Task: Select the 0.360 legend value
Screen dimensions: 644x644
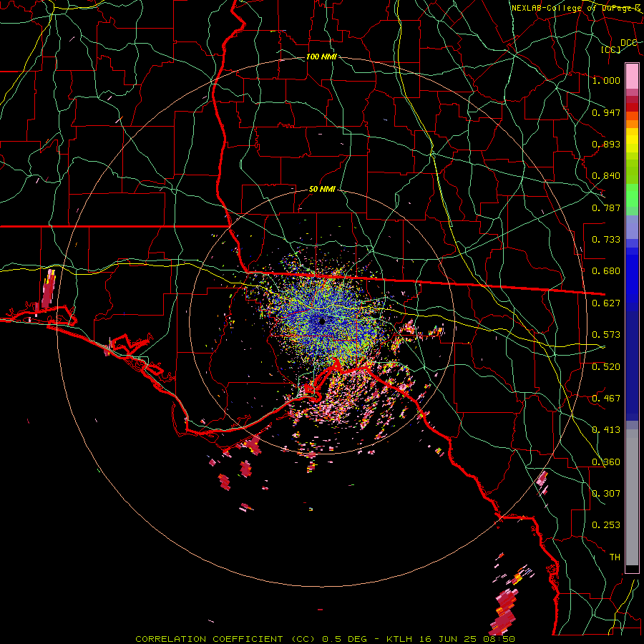Action: point(606,462)
